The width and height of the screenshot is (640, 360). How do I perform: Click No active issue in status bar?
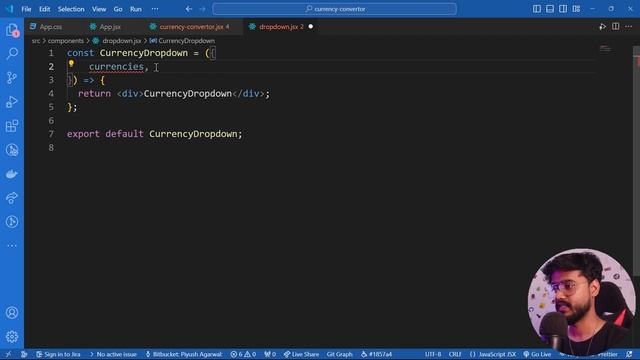tap(113, 354)
